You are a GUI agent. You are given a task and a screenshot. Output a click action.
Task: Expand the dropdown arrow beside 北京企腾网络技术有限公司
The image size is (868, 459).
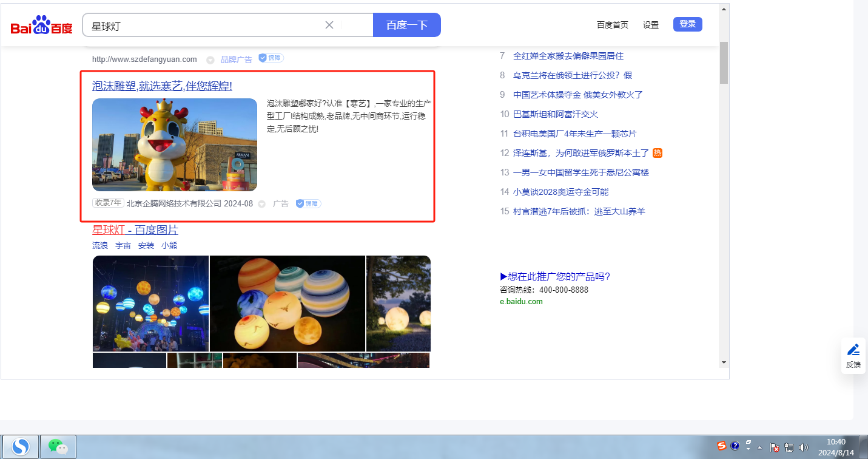[x=262, y=204]
